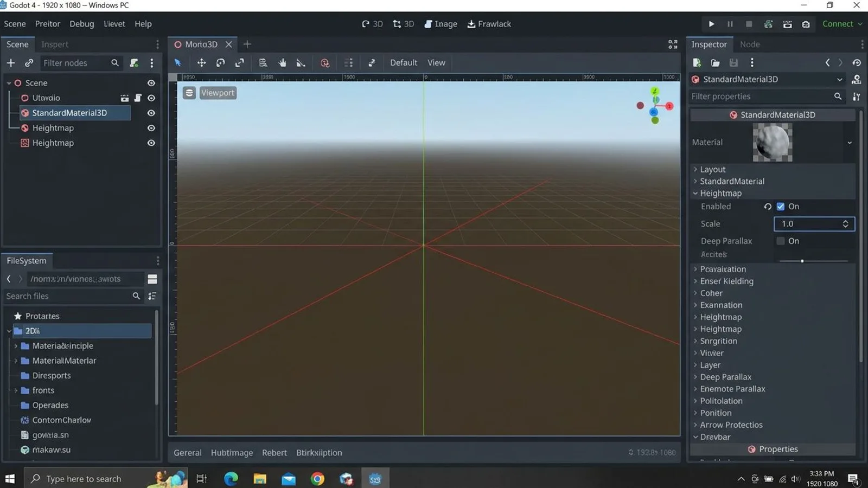Viewport: 868px width, 488px height.
Task: Expand the MaterialMaterlar folder
Action: point(16,361)
